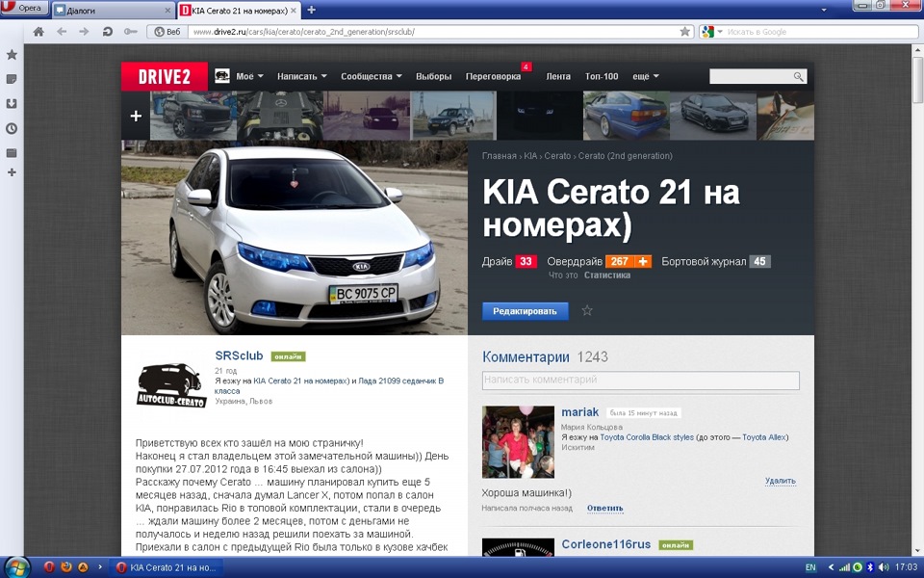This screenshot has height=578, width=924.
Task: Open the Статистика link
Action: pyautogui.click(x=607, y=276)
